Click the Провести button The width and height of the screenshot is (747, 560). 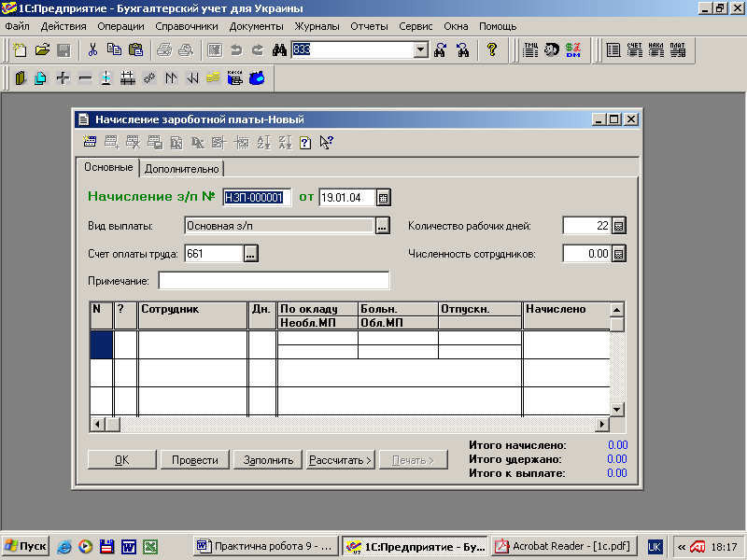tap(195, 460)
